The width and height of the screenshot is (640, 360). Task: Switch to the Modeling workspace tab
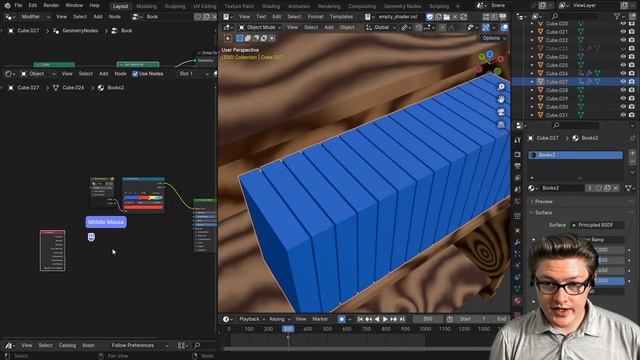(x=147, y=7)
